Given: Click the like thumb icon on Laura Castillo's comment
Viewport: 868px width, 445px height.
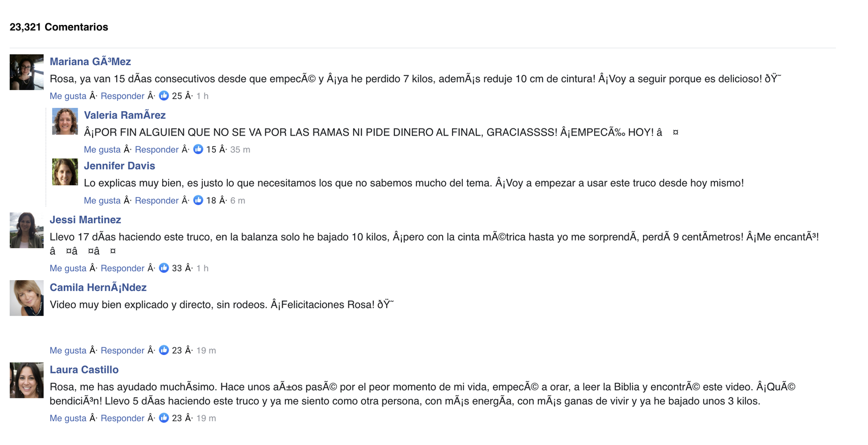Looking at the screenshot, I should (164, 418).
